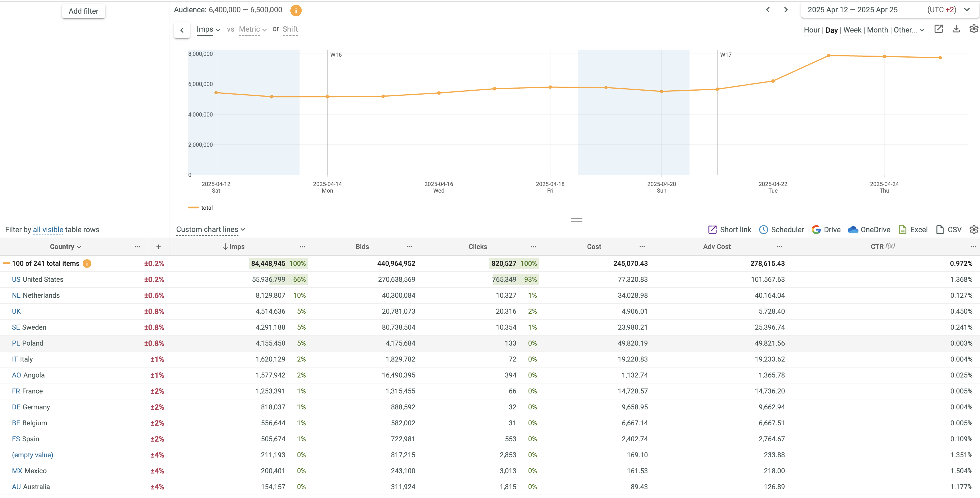Click plus icon to add column
980x498 pixels.
point(158,247)
